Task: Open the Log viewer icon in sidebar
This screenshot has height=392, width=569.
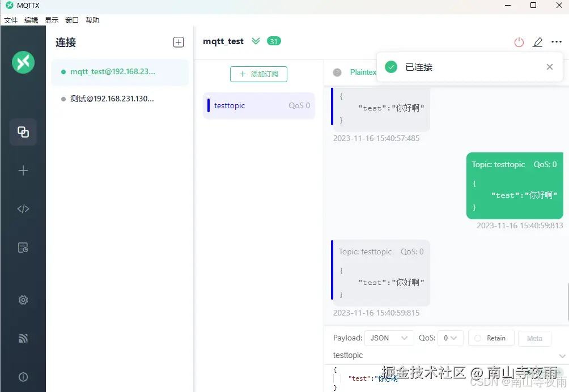Action: [23, 247]
